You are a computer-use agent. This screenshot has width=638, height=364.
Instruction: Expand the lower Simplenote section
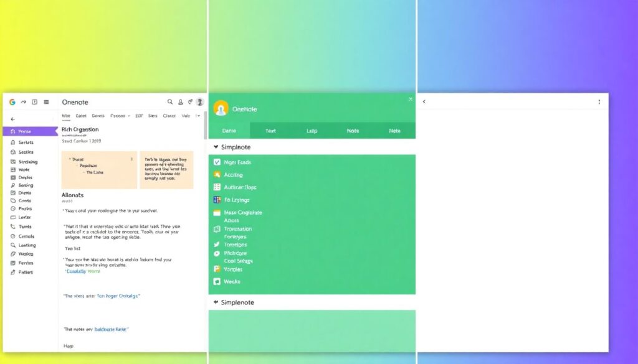(216, 302)
